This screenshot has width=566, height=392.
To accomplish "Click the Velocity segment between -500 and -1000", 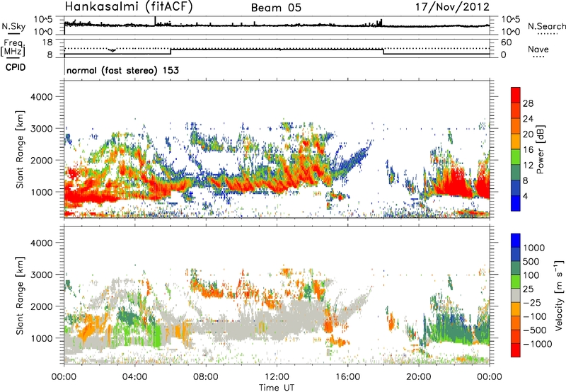I will tap(516, 337).
